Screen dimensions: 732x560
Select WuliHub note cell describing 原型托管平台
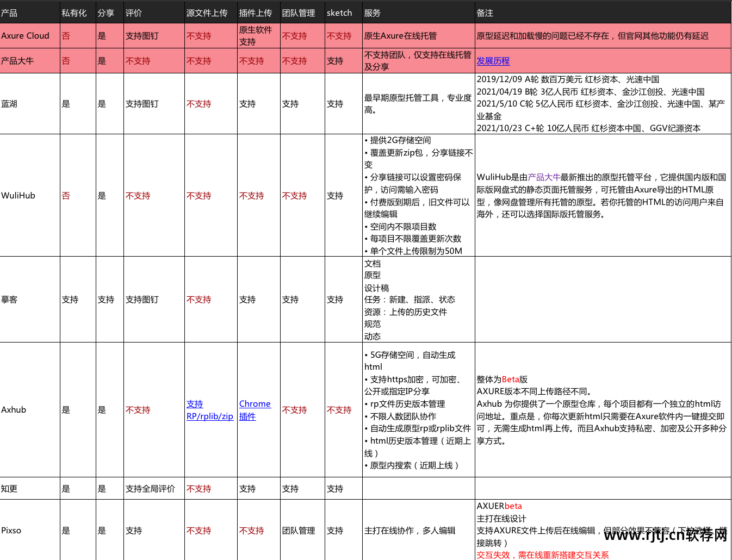(603, 195)
